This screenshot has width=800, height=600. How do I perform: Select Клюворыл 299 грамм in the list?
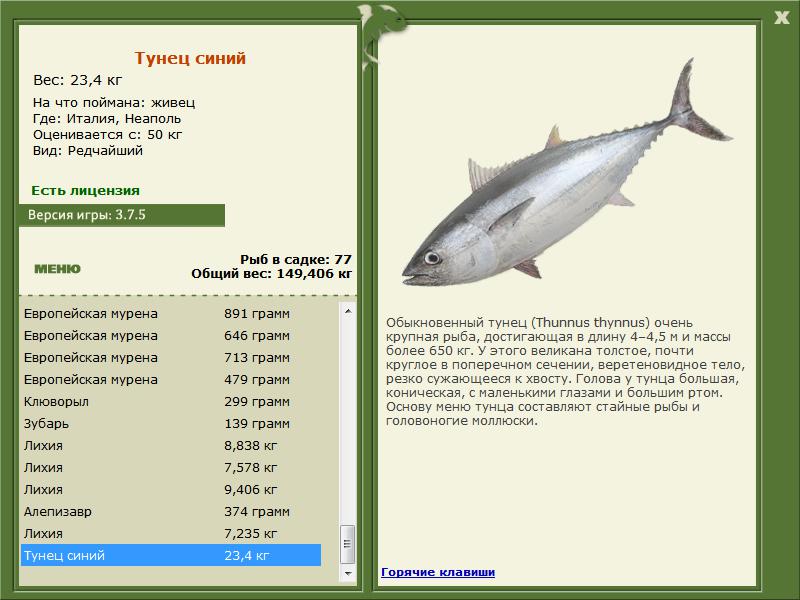coord(171,401)
